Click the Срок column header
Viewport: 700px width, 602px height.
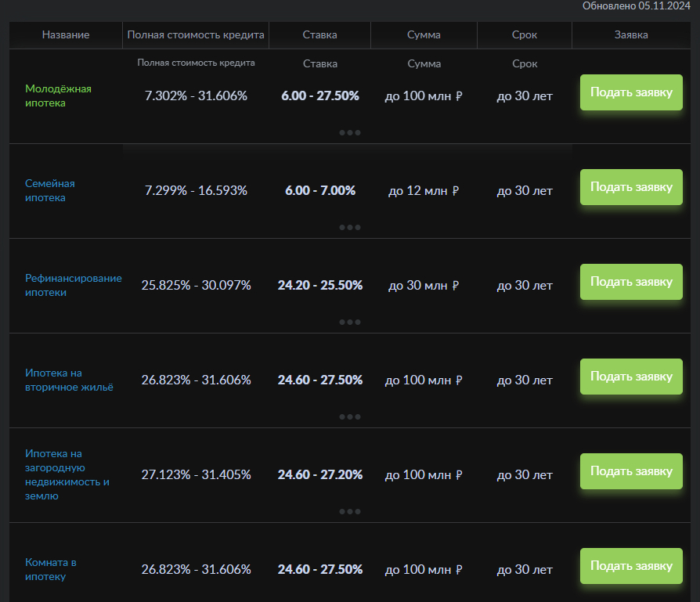[524, 34]
